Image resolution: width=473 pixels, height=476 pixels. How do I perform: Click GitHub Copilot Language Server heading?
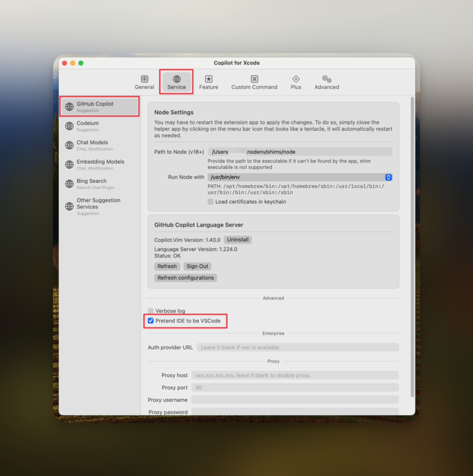coord(198,225)
